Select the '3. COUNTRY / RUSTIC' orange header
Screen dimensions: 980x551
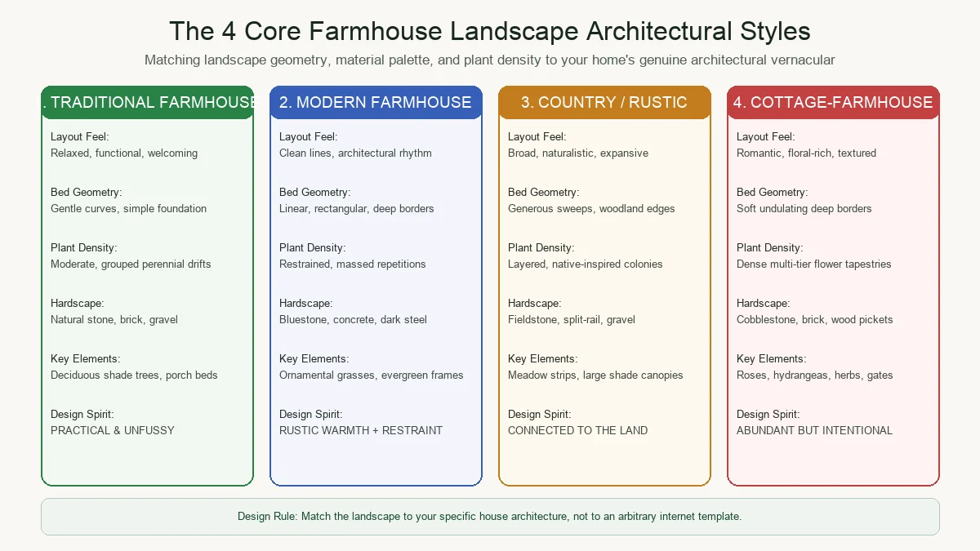pyautogui.click(x=605, y=102)
